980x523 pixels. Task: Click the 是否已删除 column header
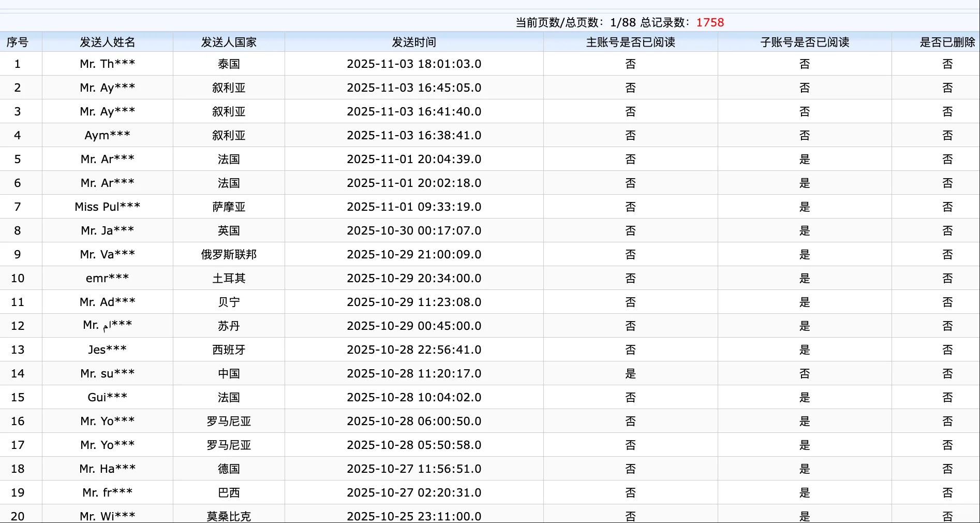coord(947,42)
